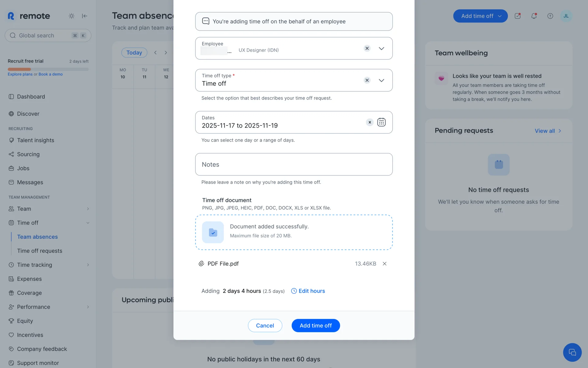Viewport: 588px width, 368px height.
Task: Clear the Time off type selection
Action: point(367,80)
